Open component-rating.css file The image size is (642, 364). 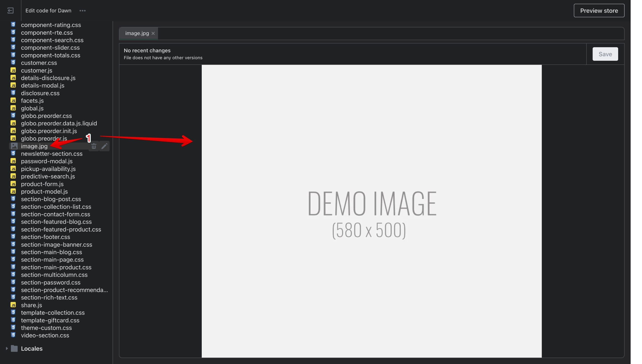[x=51, y=25]
